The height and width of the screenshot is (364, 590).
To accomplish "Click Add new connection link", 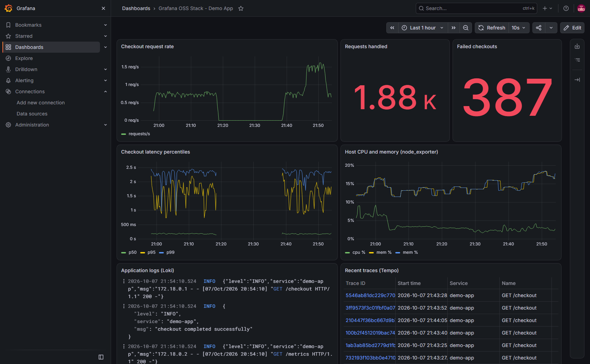I will [x=41, y=103].
